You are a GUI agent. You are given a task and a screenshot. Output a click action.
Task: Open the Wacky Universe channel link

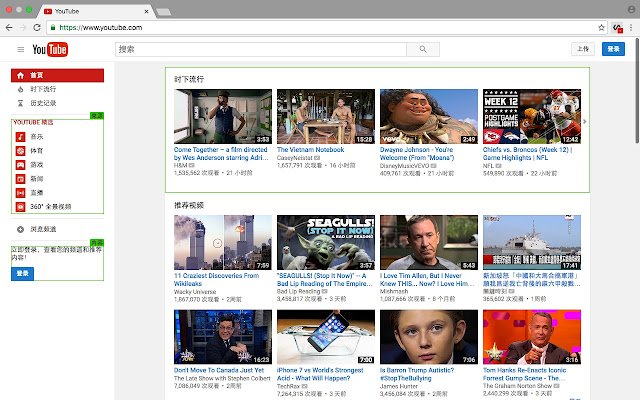[x=195, y=292]
